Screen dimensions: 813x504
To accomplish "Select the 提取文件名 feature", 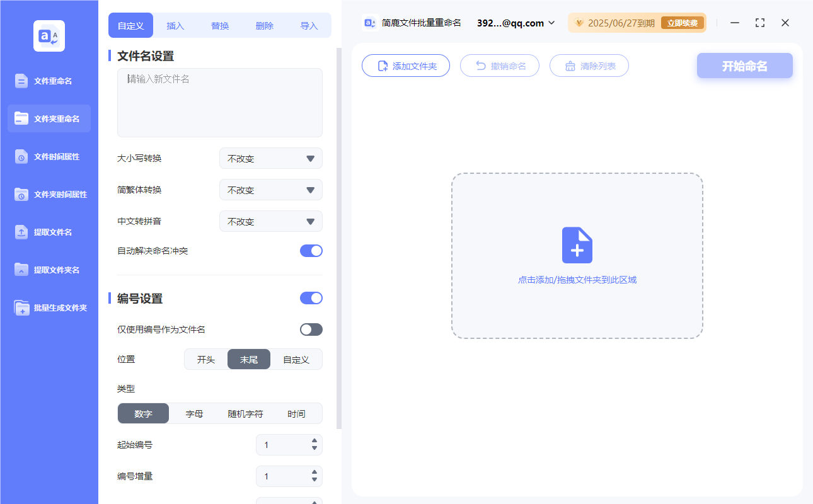I will point(49,232).
